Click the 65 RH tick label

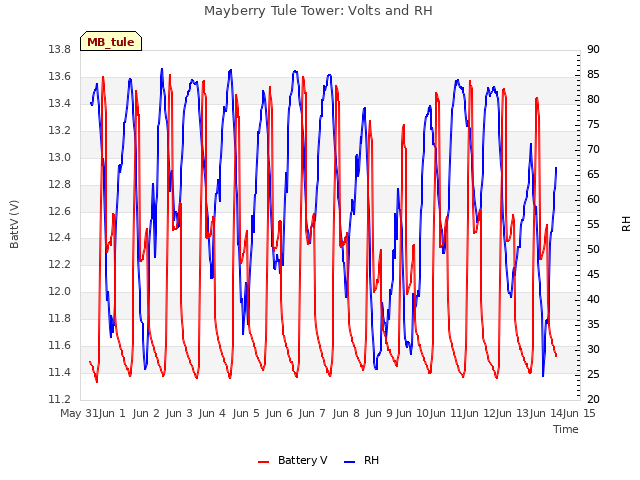point(593,174)
